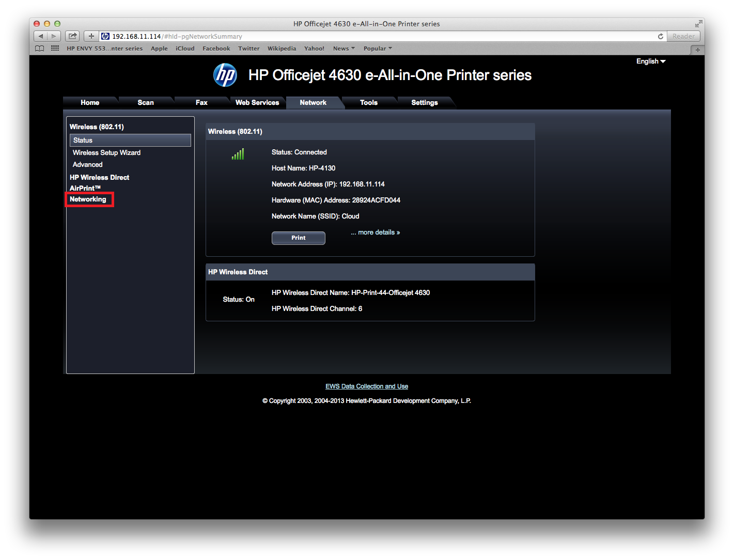This screenshot has height=560, width=734.
Task: Click the Safari address bar URL field
Action: point(381,36)
